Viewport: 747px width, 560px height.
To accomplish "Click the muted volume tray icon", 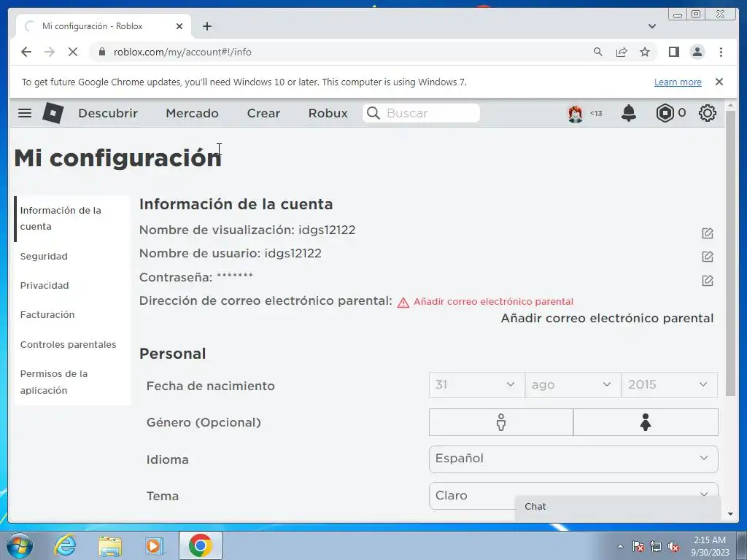I will pyautogui.click(x=673, y=546).
